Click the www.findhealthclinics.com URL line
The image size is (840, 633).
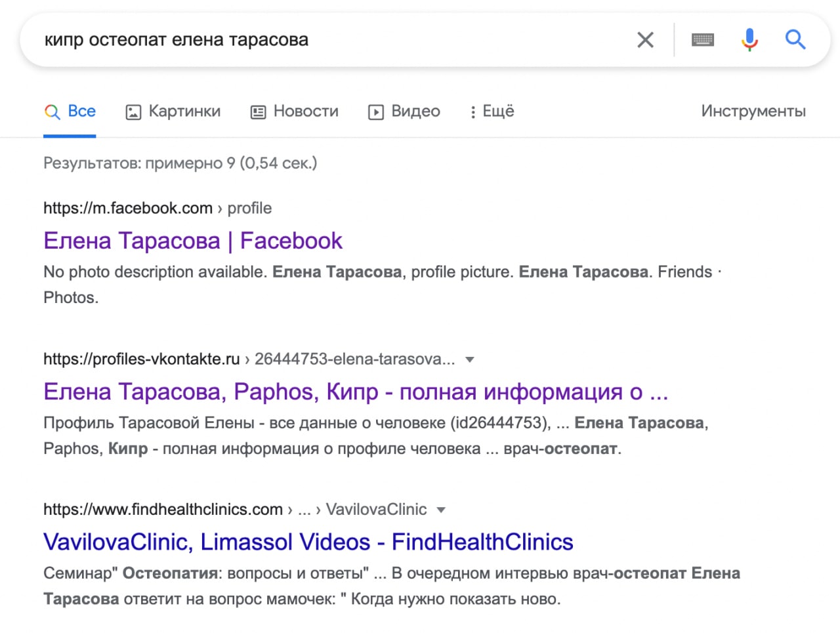pos(163,510)
